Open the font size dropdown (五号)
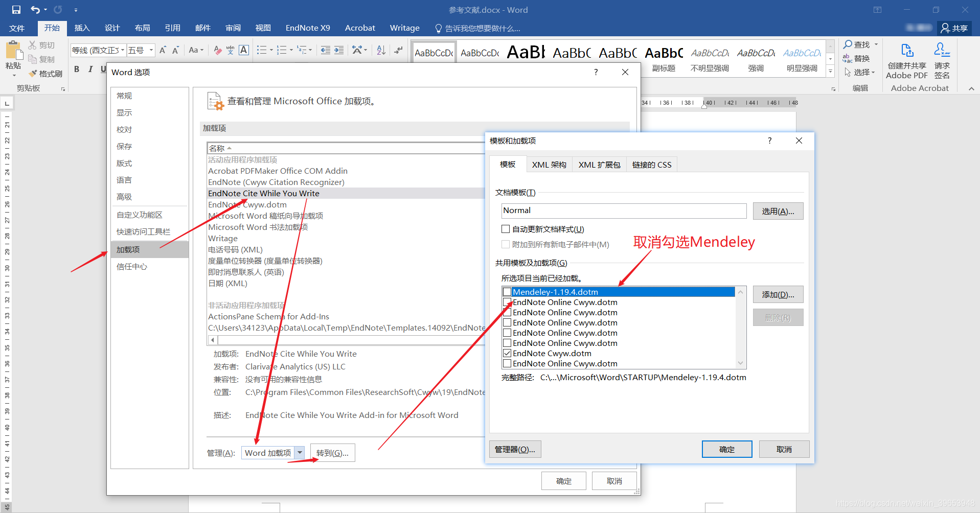 (151, 50)
